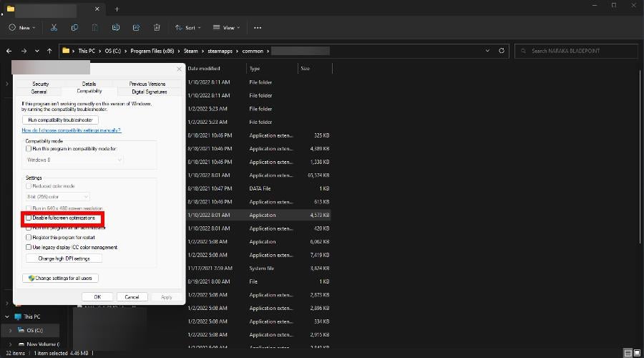Switch to large thumbnails view icon
The width and height of the screenshot is (644, 358).
click(x=637, y=353)
